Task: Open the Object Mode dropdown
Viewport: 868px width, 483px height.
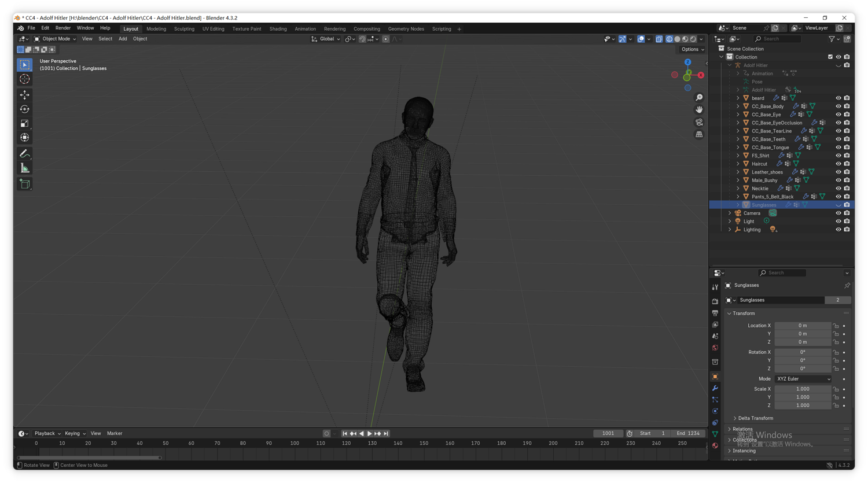Action: point(55,39)
